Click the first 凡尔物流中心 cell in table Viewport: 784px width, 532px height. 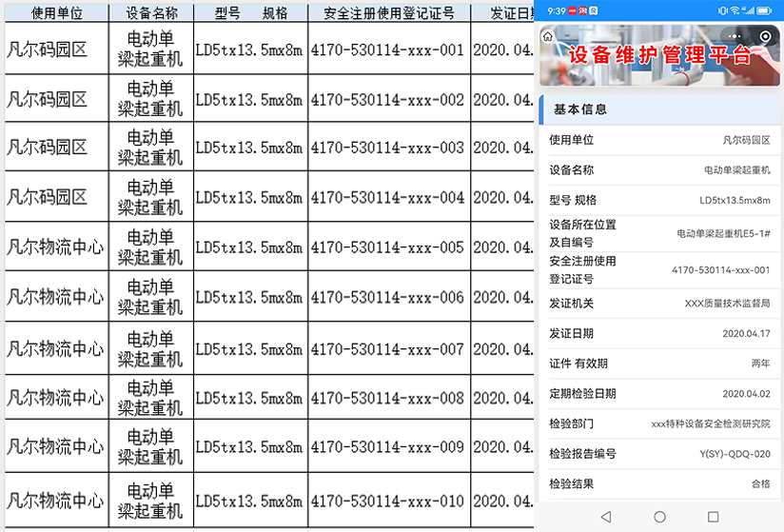pos(56,247)
